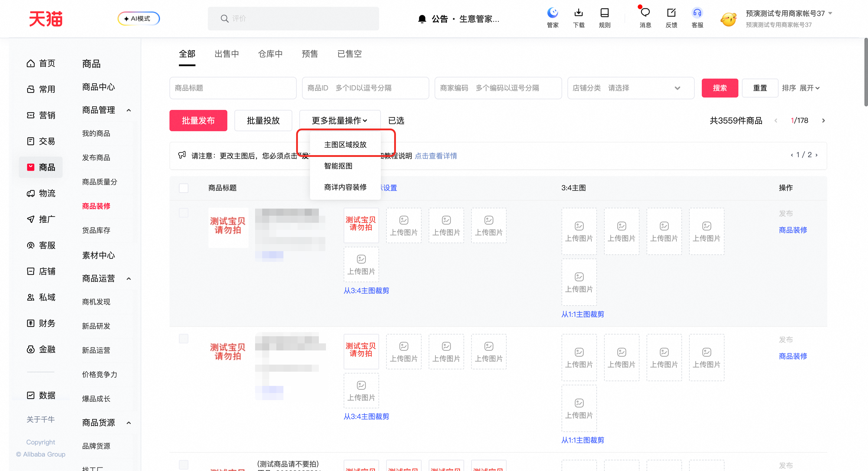Click the search magnifier icon
This screenshot has width=868, height=471.
click(x=224, y=19)
